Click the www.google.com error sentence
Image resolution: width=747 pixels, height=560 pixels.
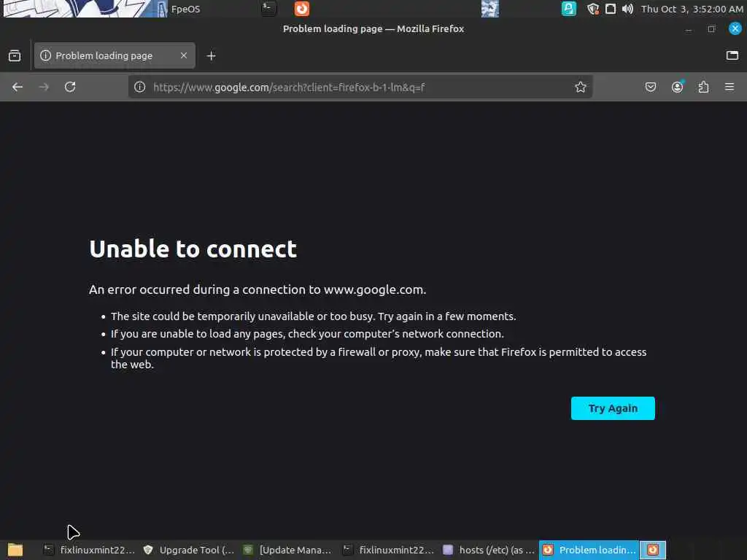(258, 289)
